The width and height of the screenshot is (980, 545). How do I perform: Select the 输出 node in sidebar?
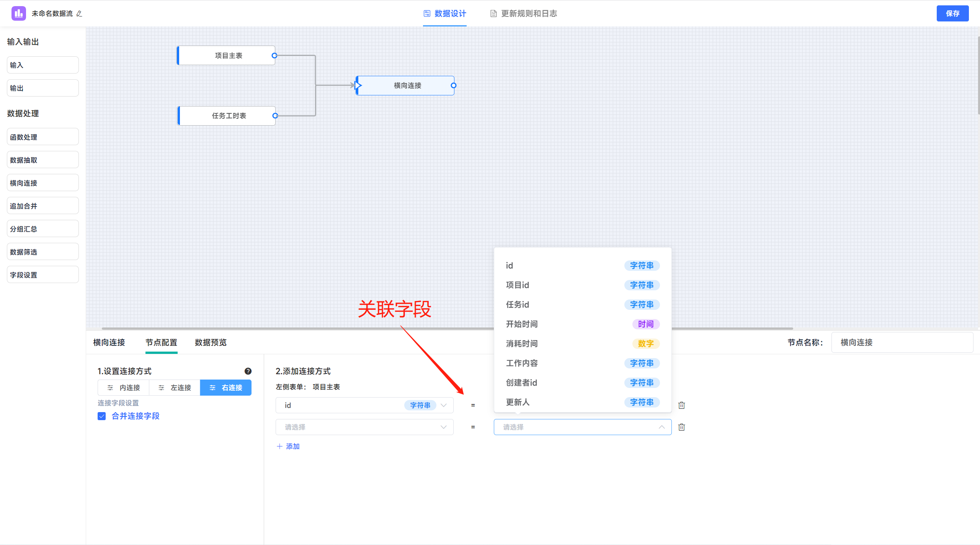(43, 88)
